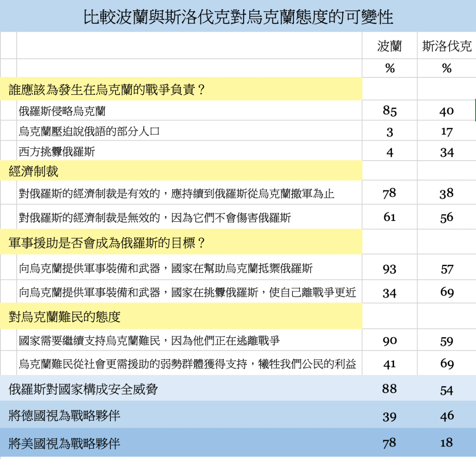The width and height of the screenshot is (476, 459).
Task: Select the Poland value 41 in the refugee cost row
Action: pyautogui.click(x=389, y=364)
